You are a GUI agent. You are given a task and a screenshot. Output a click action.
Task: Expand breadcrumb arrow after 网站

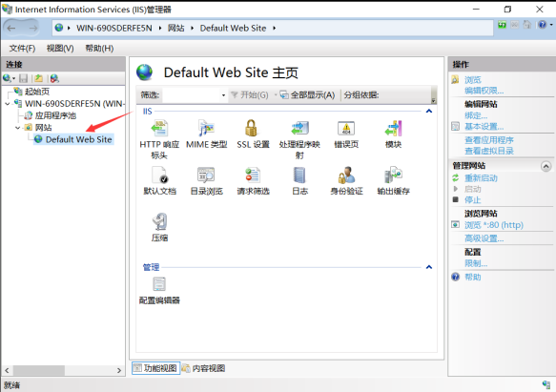pos(193,28)
